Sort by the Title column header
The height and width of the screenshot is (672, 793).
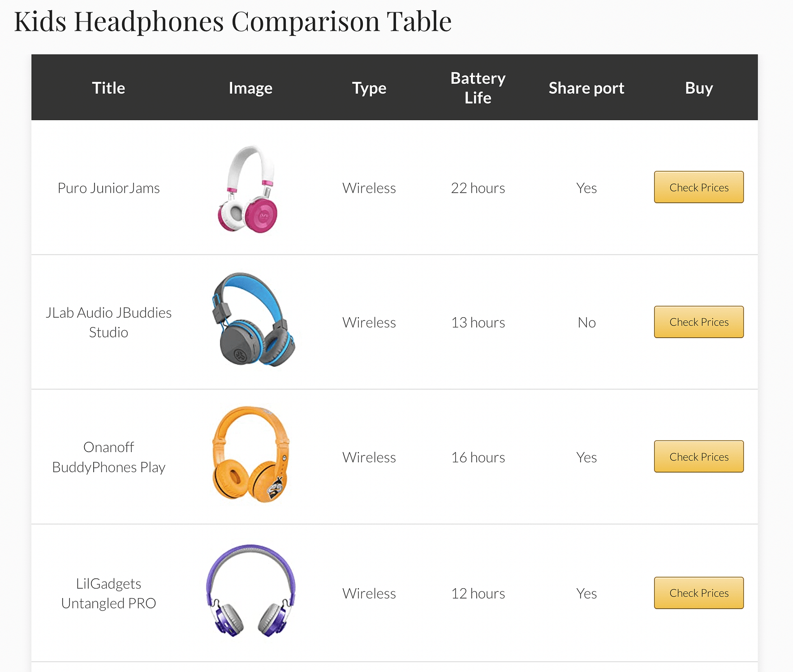click(108, 88)
